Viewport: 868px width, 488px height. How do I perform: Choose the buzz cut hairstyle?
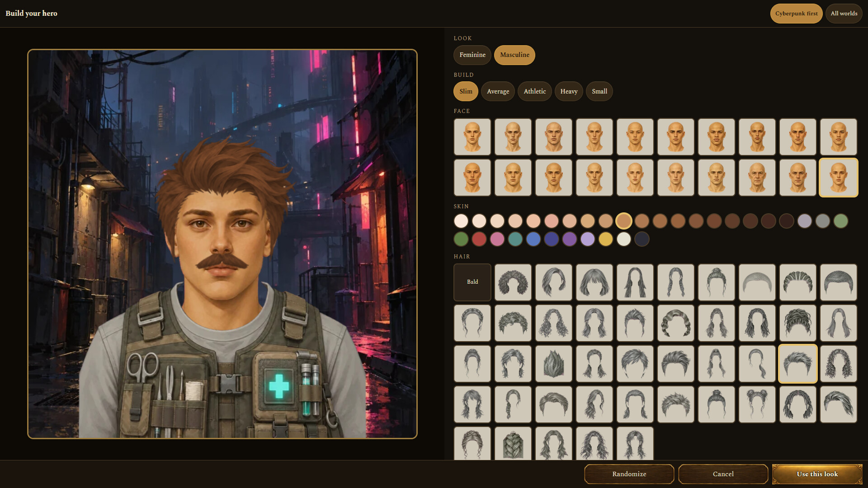click(x=757, y=282)
